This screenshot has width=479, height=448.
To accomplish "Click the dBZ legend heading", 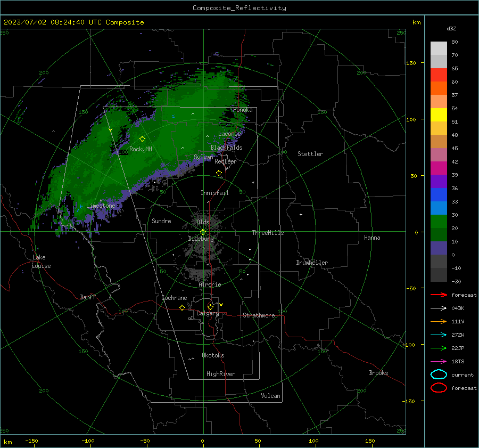I will [x=451, y=28].
